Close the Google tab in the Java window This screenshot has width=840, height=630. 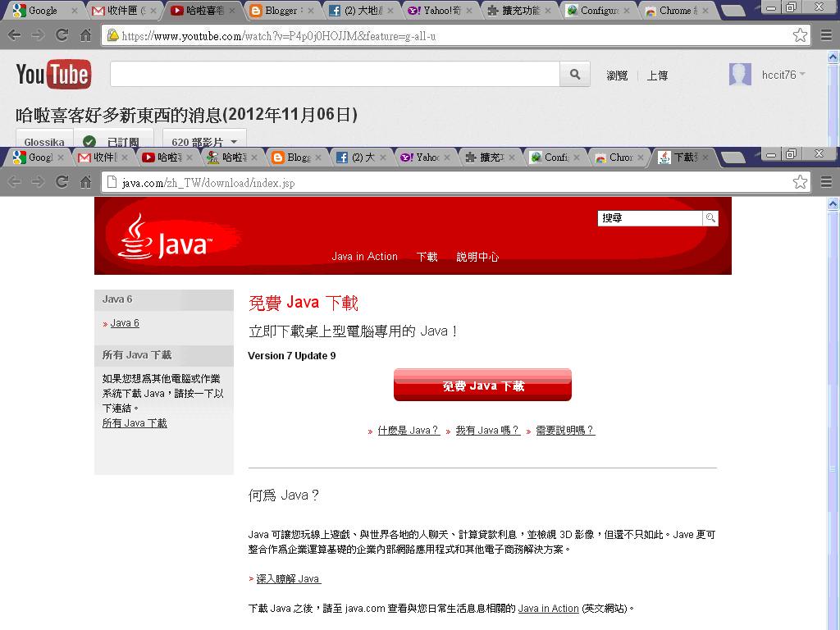[x=61, y=157]
